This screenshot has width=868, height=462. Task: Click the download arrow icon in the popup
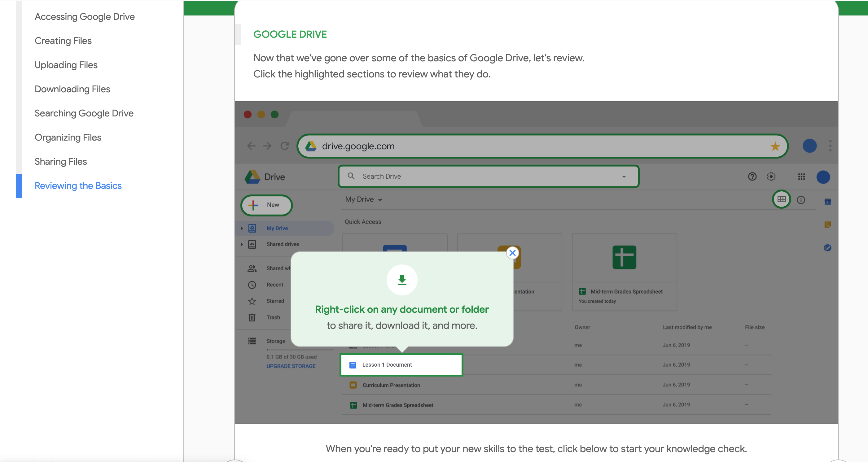click(x=402, y=280)
